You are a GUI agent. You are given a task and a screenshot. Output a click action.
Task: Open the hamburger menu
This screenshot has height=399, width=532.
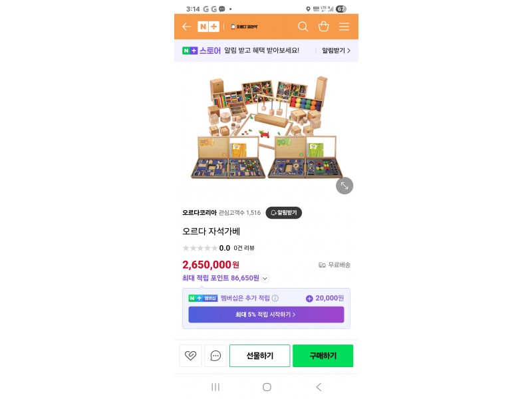pyautogui.click(x=344, y=27)
